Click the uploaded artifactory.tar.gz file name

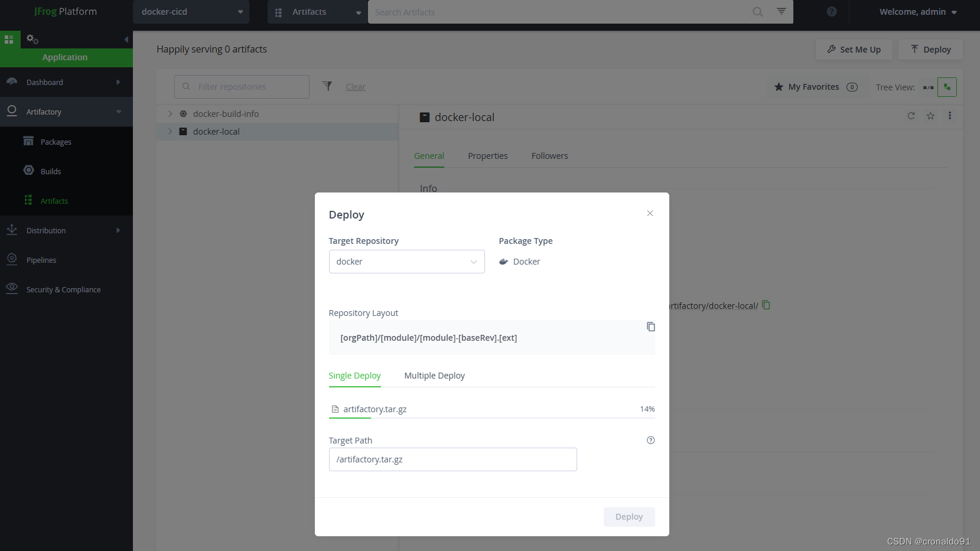coord(375,409)
